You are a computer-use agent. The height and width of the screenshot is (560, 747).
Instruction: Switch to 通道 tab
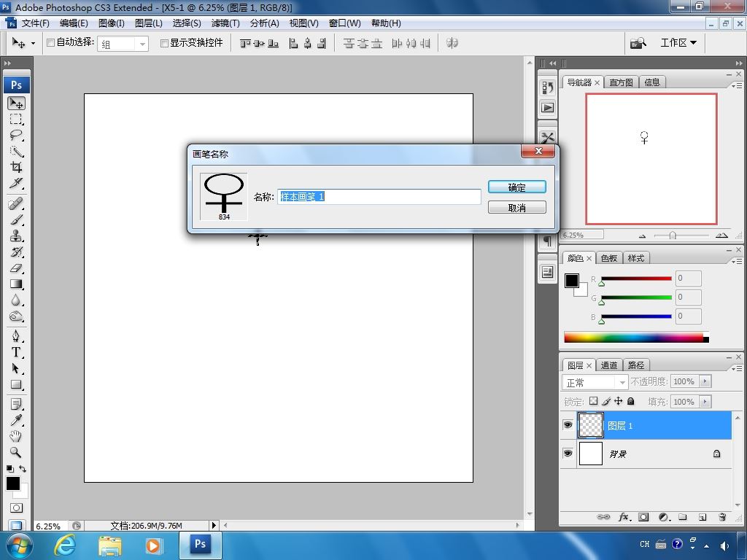(x=609, y=365)
